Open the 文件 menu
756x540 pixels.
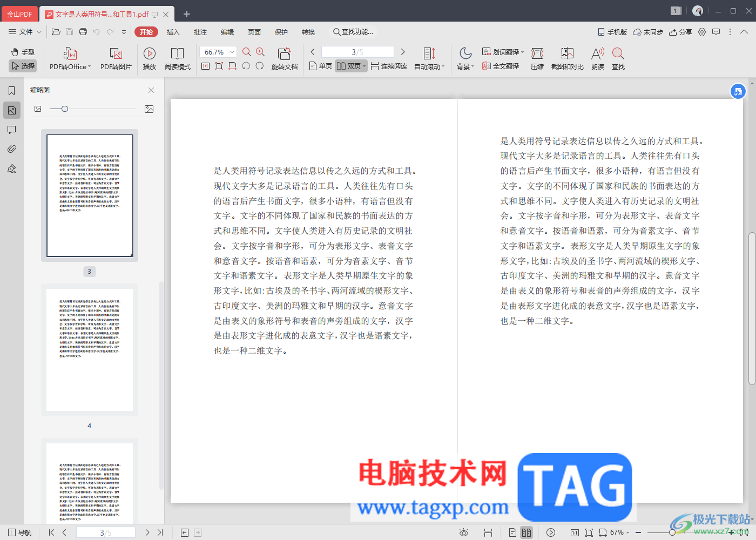coord(25,32)
